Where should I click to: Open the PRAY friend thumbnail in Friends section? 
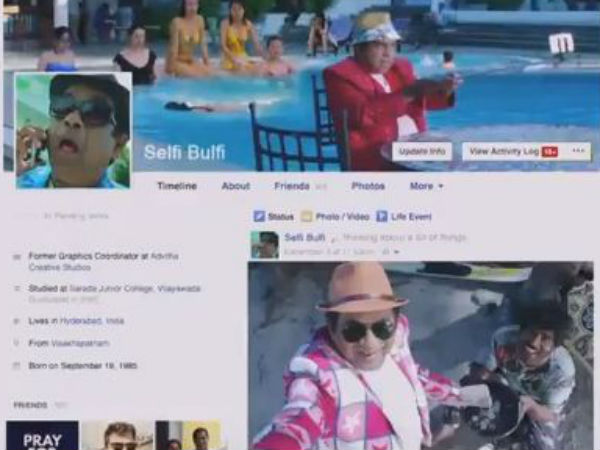(x=42, y=435)
